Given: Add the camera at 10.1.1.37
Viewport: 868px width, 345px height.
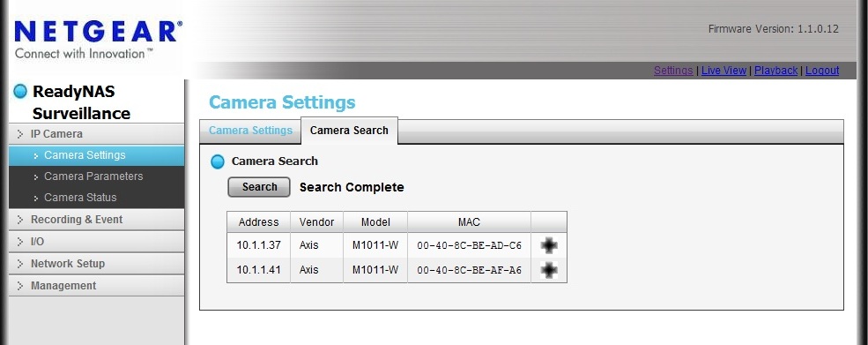Looking at the screenshot, I should tap(549, 245).
